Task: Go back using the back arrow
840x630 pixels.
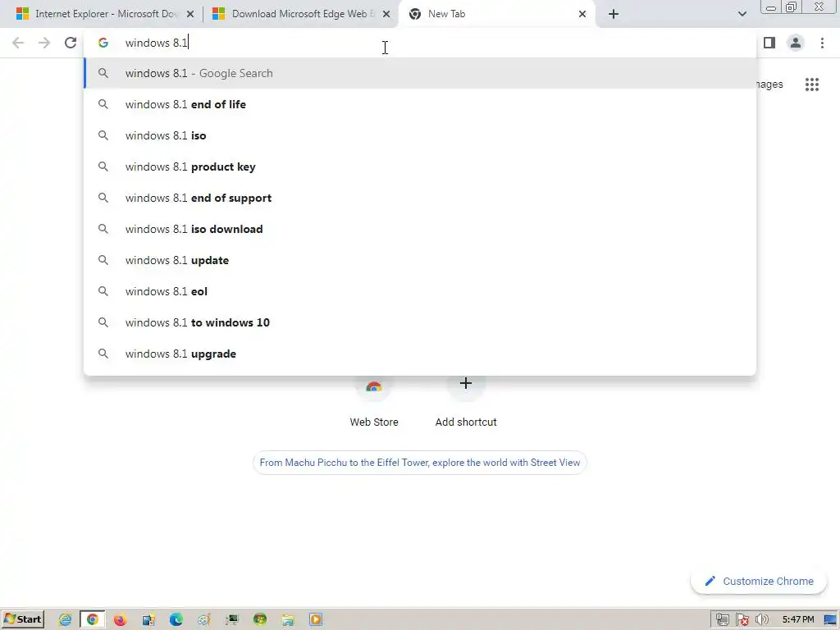Action: pyautogui.click(x=18, y=43)
